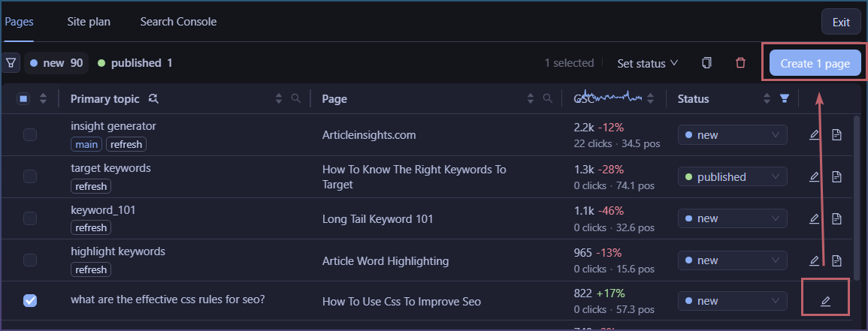This screenshot has width=868, height=331.
Task: Toggle the new 90 status filter
Action: 56,63
